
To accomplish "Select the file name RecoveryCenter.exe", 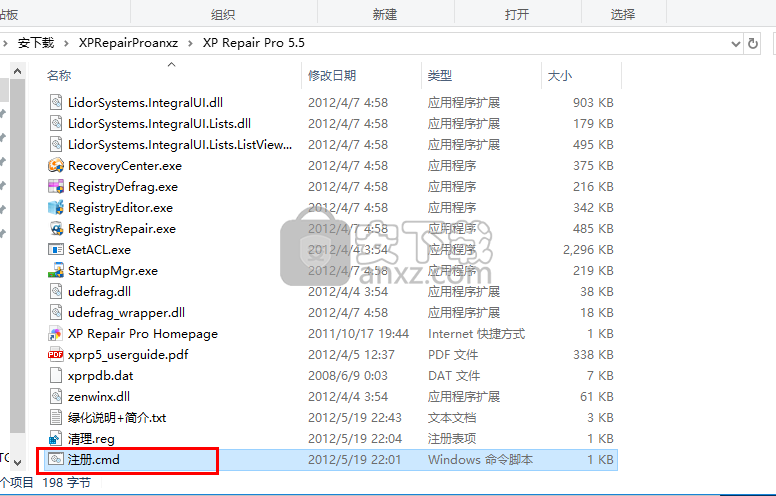I will [x=125, y=166].
